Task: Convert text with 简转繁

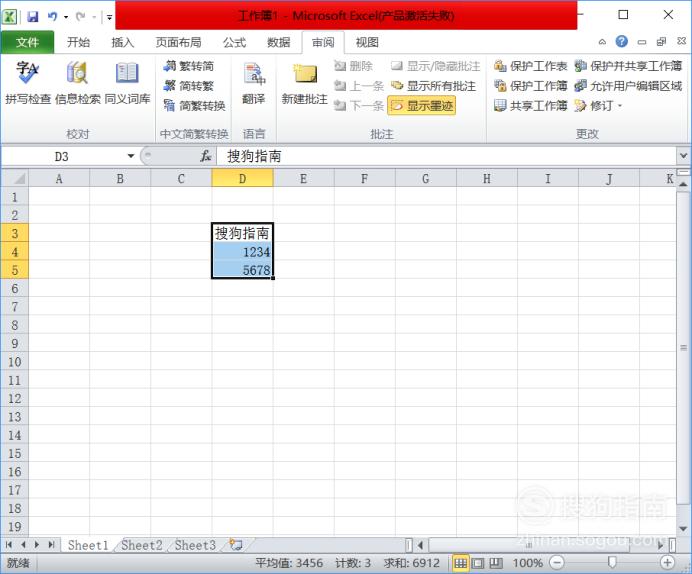Action: point(188,86)
